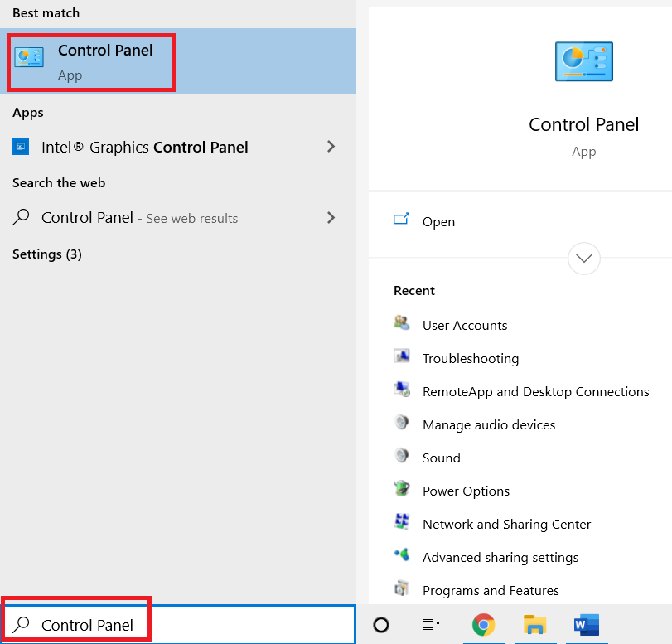Click the Power Options icon
This screenshot has height=644, width=672.
(402, 488)
